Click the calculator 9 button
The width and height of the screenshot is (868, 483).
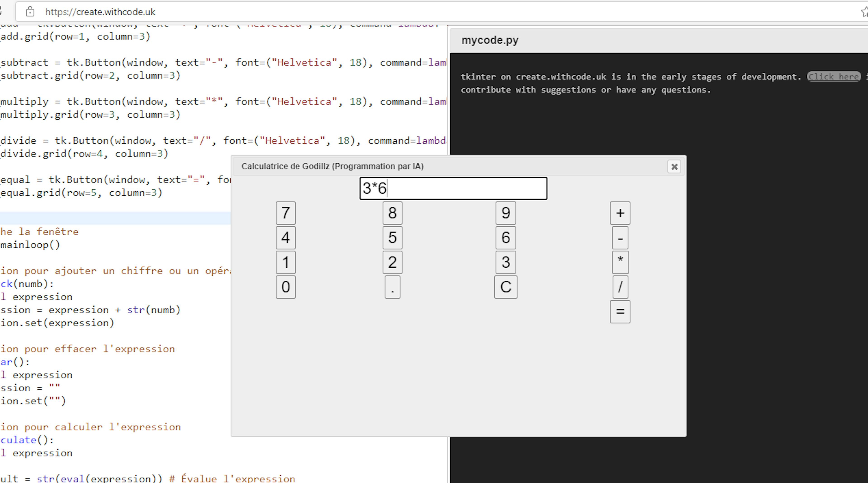(505, 213)
